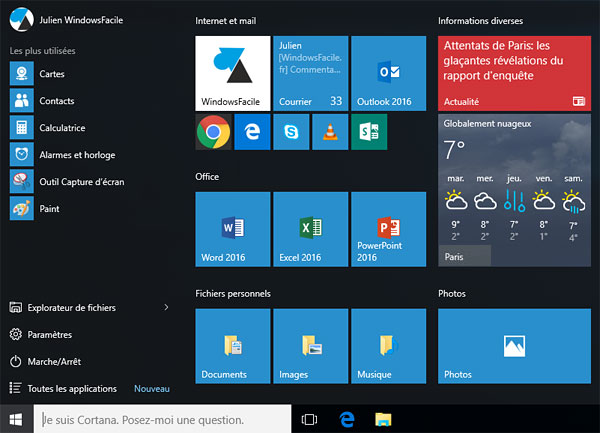This screenshot has height=433, width=600.
Task: Open the Paris weather tile
Action: pyautogui.click(x=514, y=190)
